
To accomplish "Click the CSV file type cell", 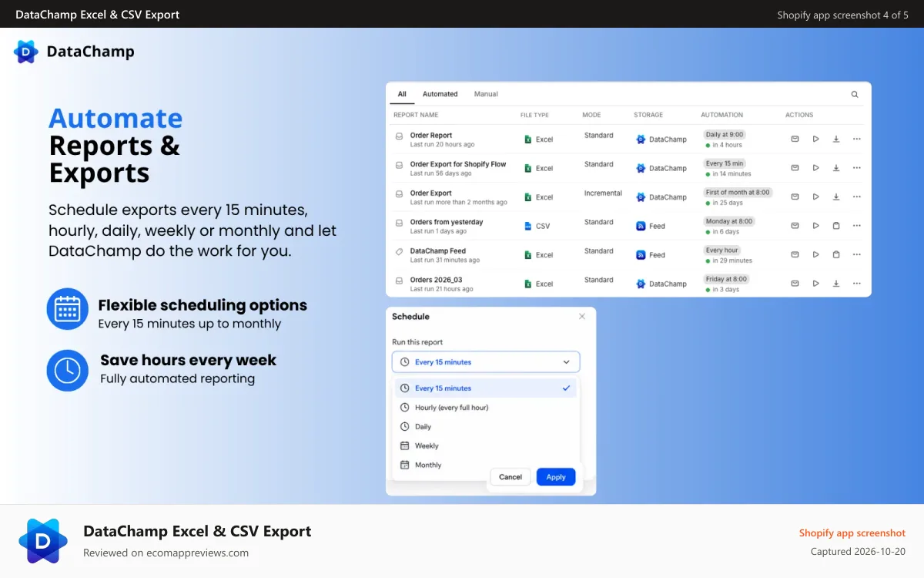I will [x=537, y=227].
